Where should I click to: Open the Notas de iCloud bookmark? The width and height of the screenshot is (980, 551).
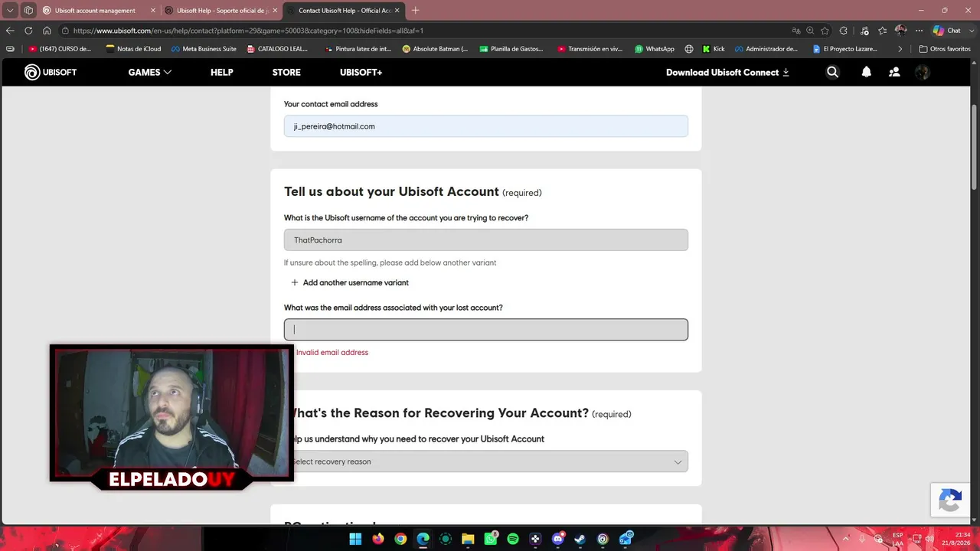coord(133,49)
